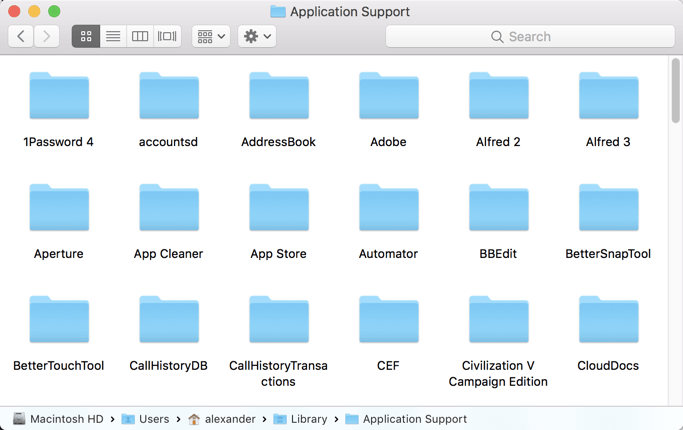Select the App Store folder icon

click(x=279, y=207)
